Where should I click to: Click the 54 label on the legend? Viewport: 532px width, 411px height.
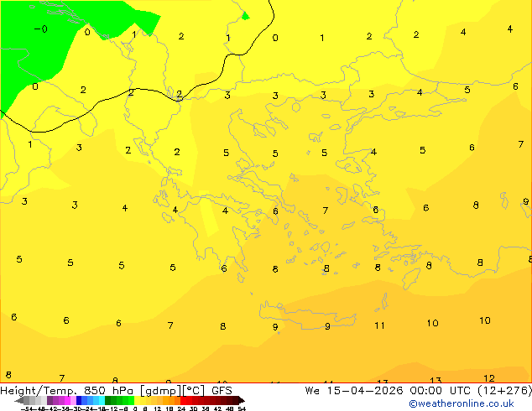[242, 408]
